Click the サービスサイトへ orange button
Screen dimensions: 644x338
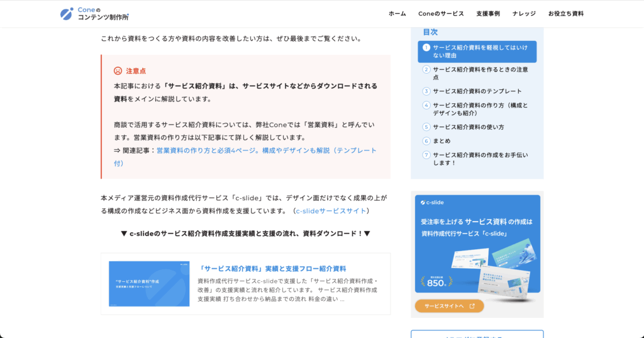pos(449,306)
